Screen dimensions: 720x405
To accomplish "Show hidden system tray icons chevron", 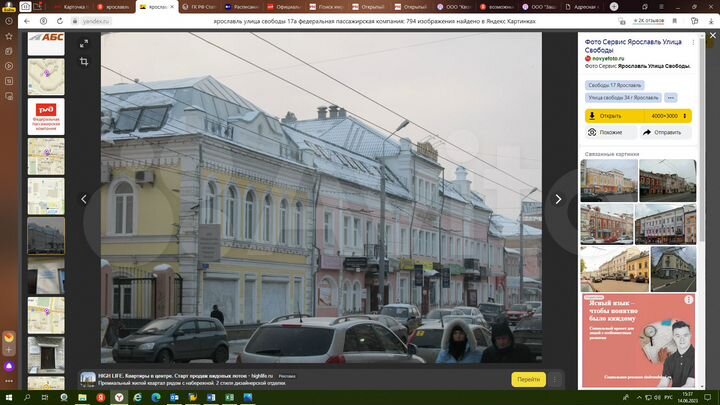I will click(x=639, y=397).
